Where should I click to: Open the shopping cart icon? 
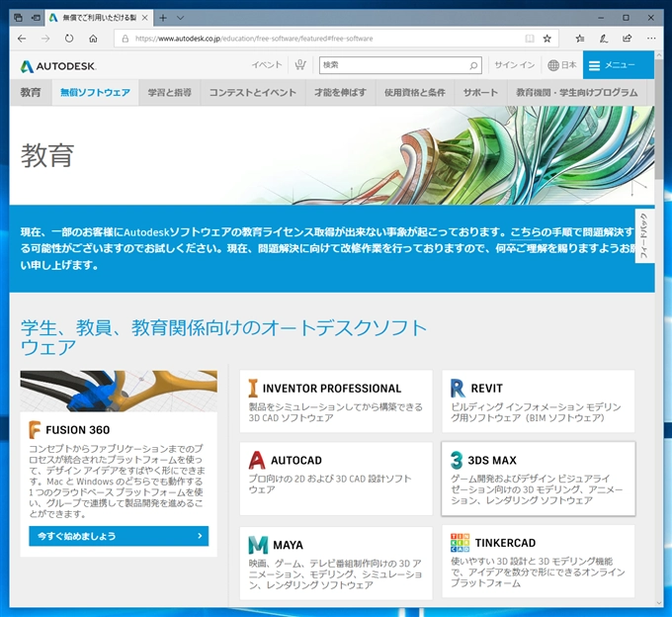300,65
